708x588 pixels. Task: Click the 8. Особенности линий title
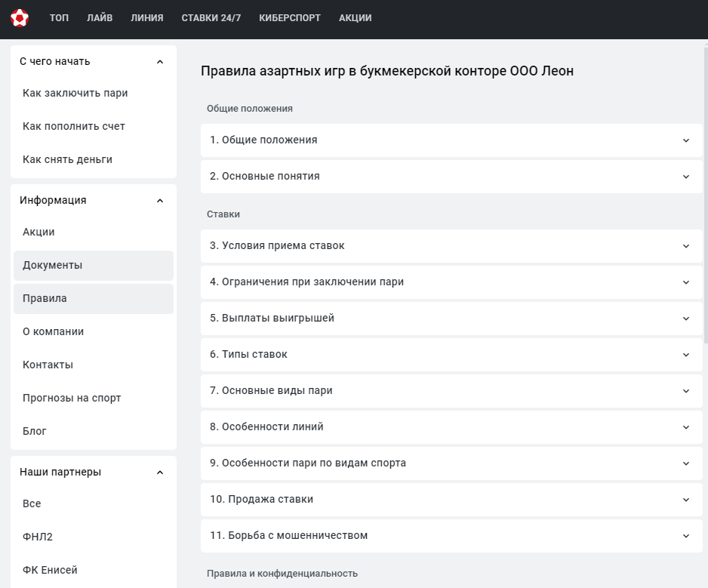(x=266, y=426)
